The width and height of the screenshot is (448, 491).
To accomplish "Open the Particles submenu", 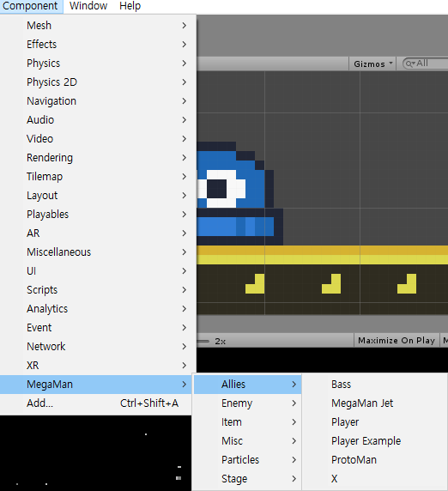I will coord(247,460).
